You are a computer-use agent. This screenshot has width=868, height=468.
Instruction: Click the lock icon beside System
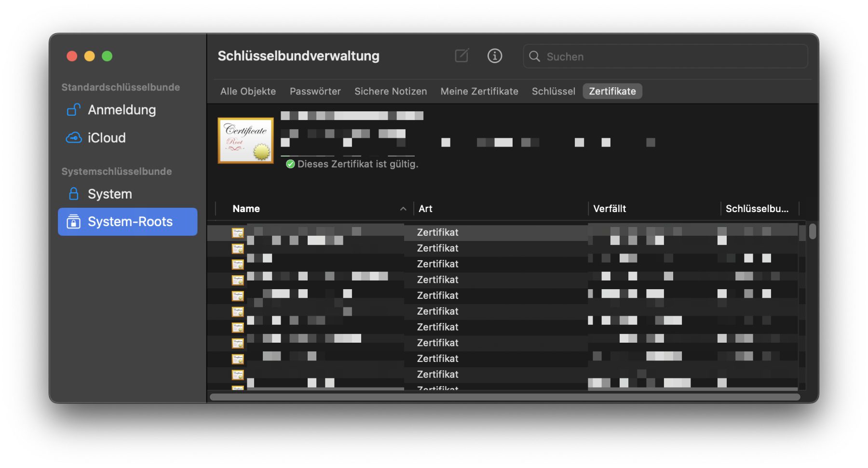click(73, 194)
